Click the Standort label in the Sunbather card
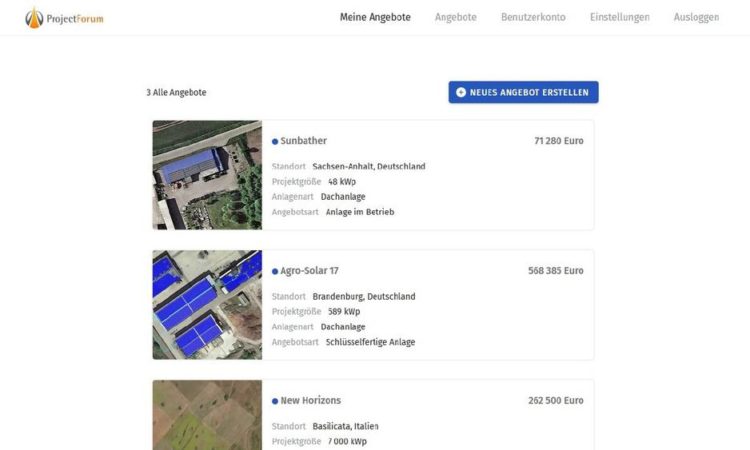 [x=288, y=166]
